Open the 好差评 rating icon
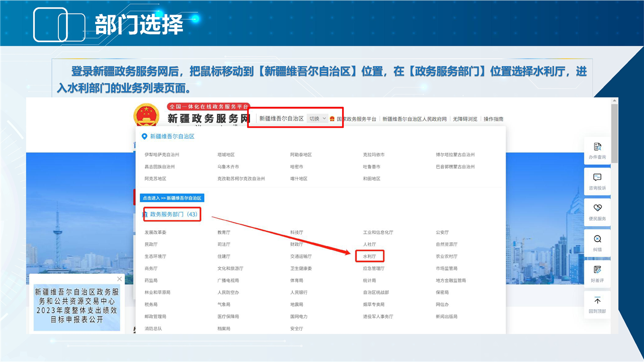Screen dimensions: 644x362 (x=597, y=270)
